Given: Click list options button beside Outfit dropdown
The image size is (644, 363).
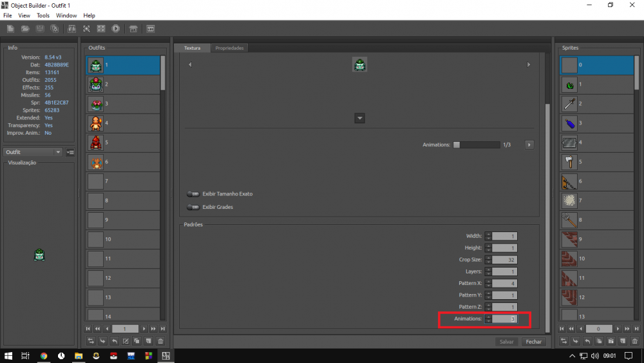Looking at the screenshot, I should click(70, 152).
